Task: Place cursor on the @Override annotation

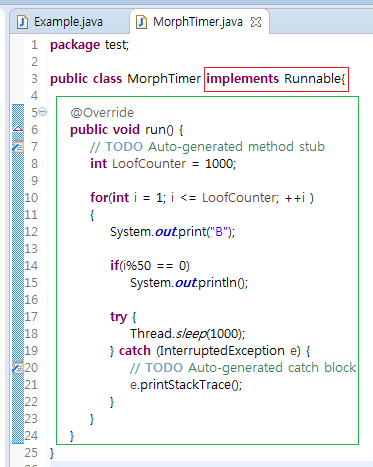Action: pos(102,113)
